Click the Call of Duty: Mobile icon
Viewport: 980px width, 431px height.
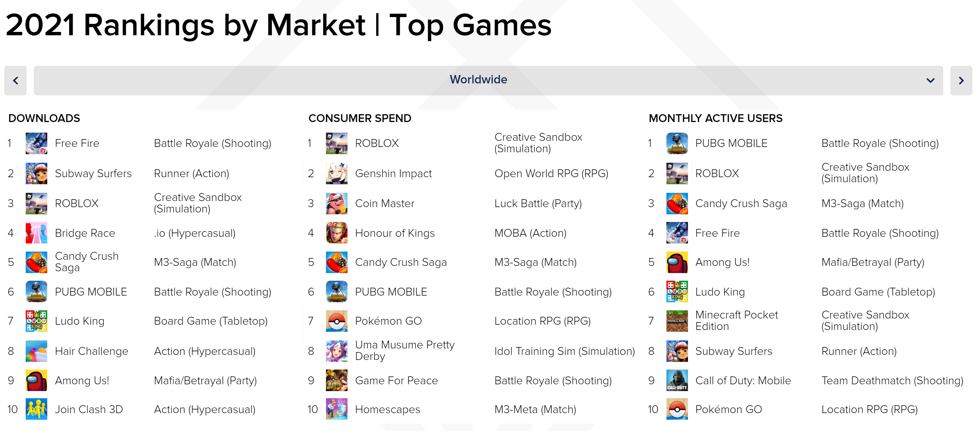point(677,380)
